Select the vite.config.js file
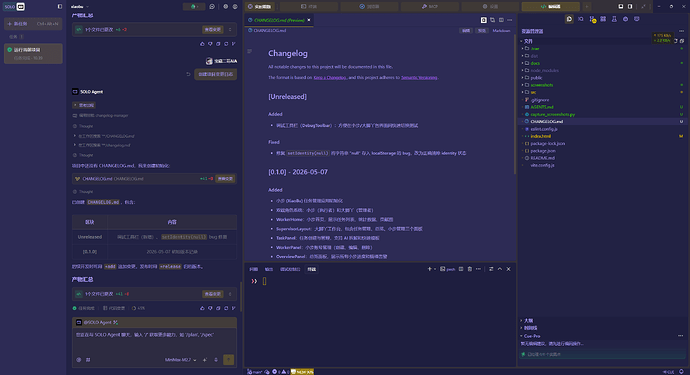690x375 pixels. (x=542, y=165)
